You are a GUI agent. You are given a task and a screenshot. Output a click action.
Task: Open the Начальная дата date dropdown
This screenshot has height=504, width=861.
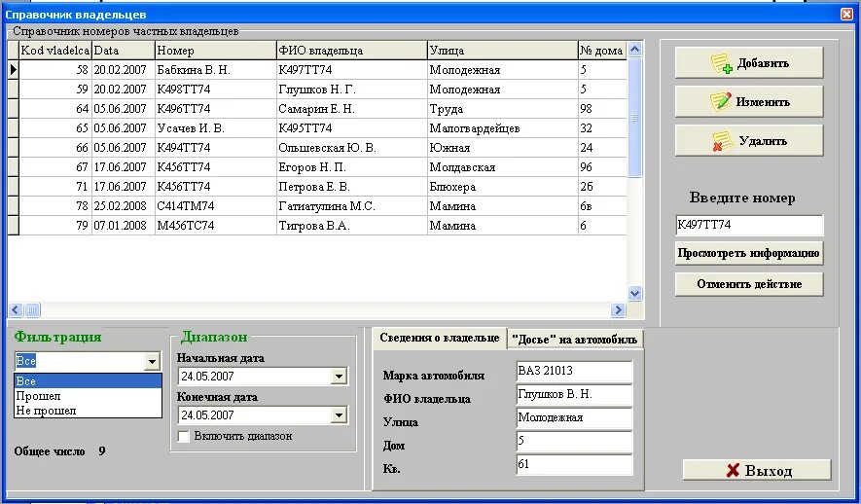(339, 377)
